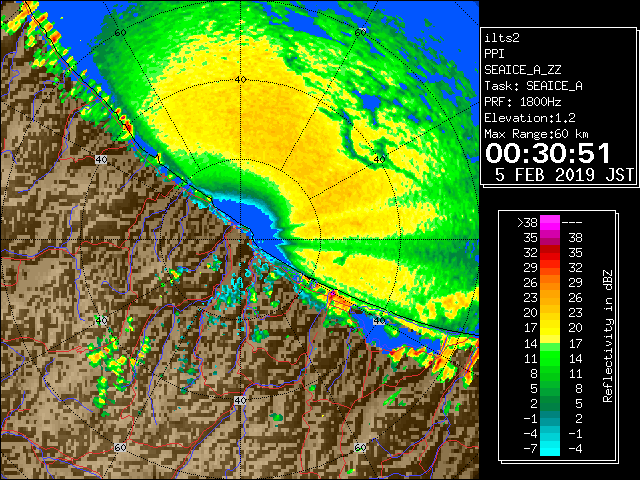Click the "Max Range:60 km" line
This screenshot has height=480, width=640.
coord(536,134)
